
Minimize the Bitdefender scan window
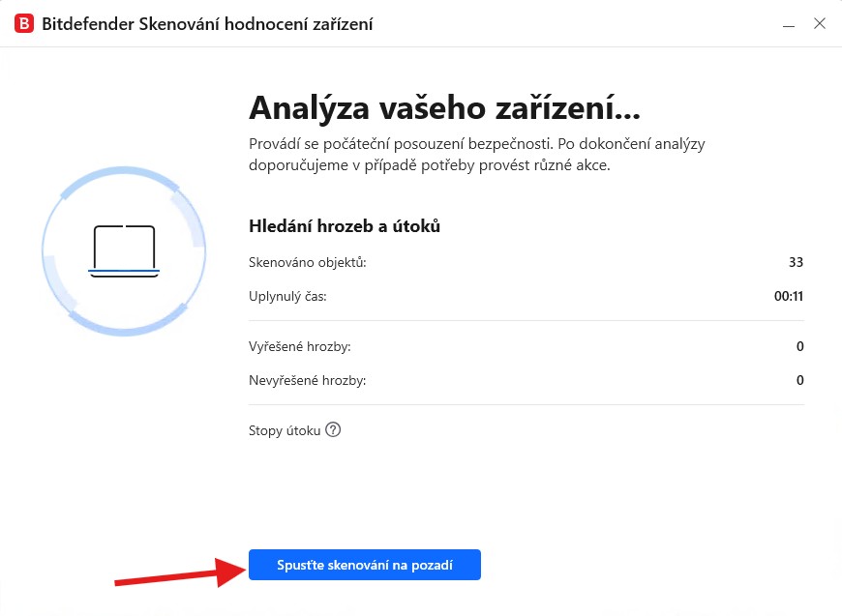(791, 23)
